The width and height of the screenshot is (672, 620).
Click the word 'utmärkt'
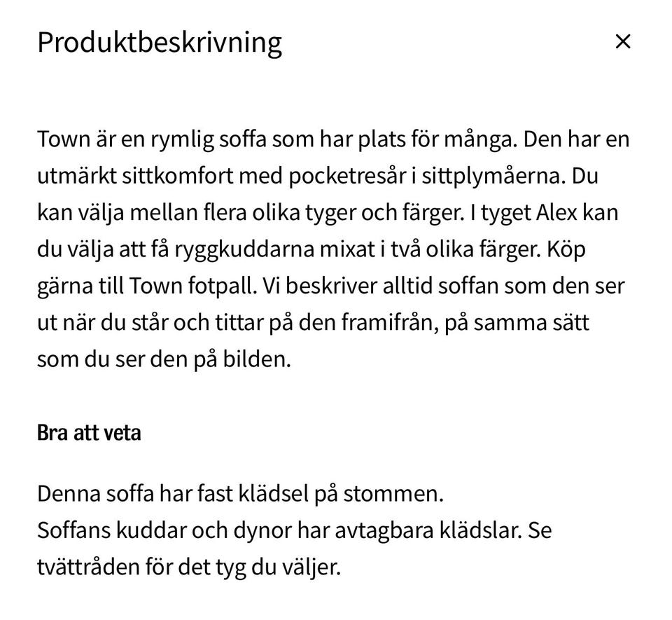pyautogui.click(x=76, y=175)
